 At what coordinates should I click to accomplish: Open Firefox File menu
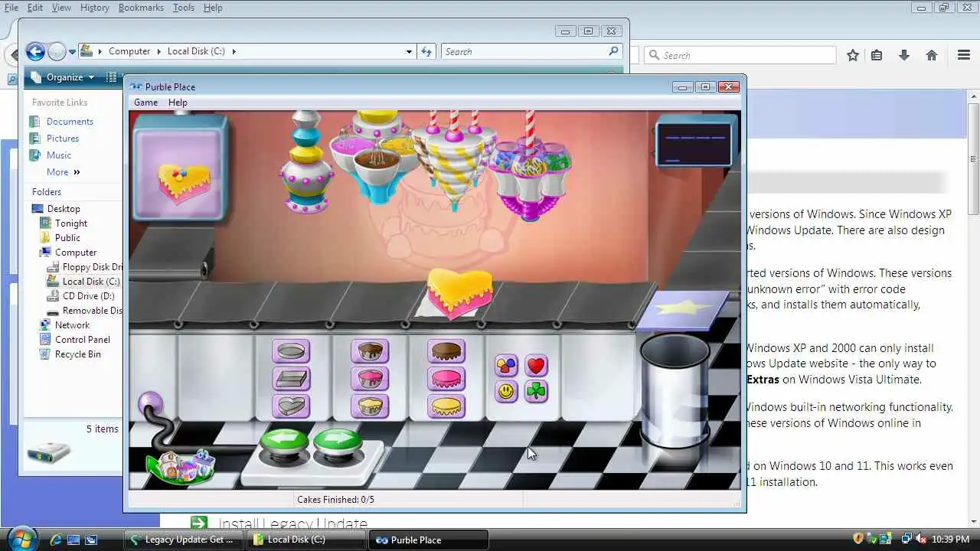tap(11, 8)
